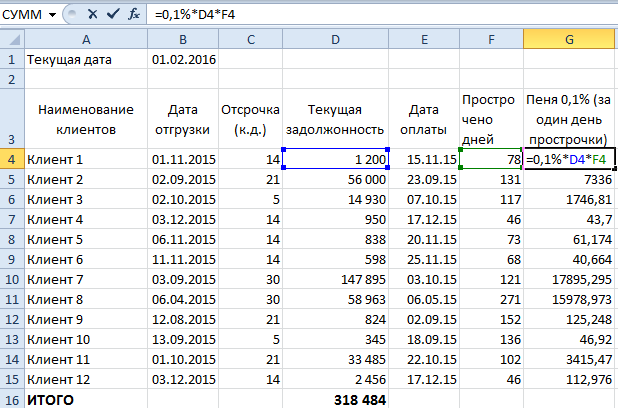Click cell 'Клиент 5'
This screenshot has height=408, width=618.
click(86, 239)
